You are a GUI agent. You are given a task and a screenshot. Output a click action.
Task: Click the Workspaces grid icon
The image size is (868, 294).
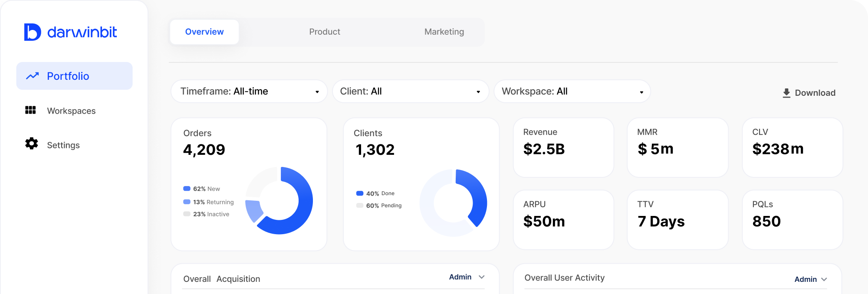click(30, 110)
